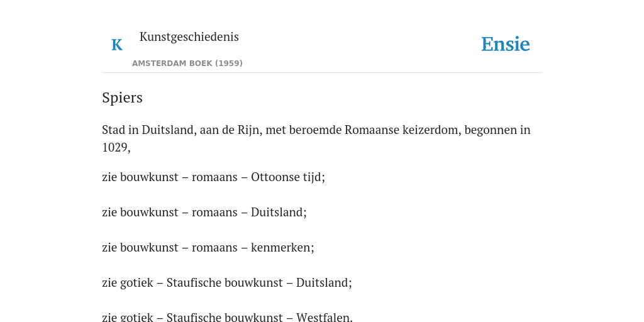Click the romaans kenmerken reference line
The height and width of the screenshot is (322, 644).
[208, 248]
